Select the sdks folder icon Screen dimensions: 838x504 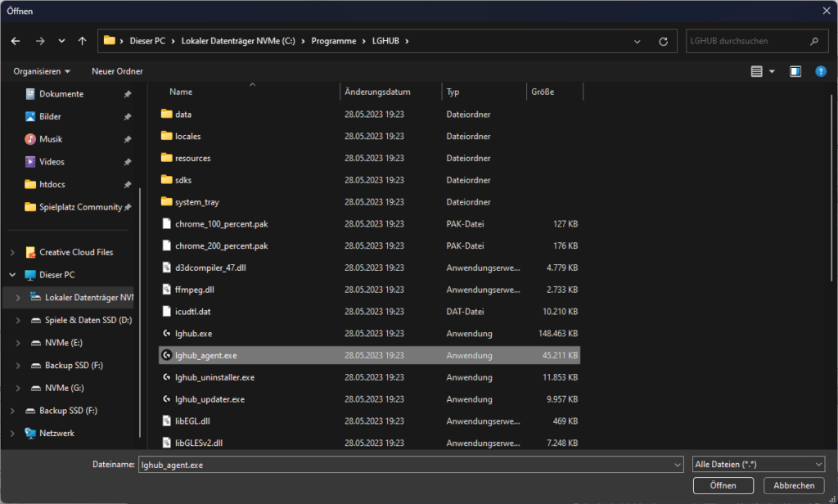click(167, 179)
